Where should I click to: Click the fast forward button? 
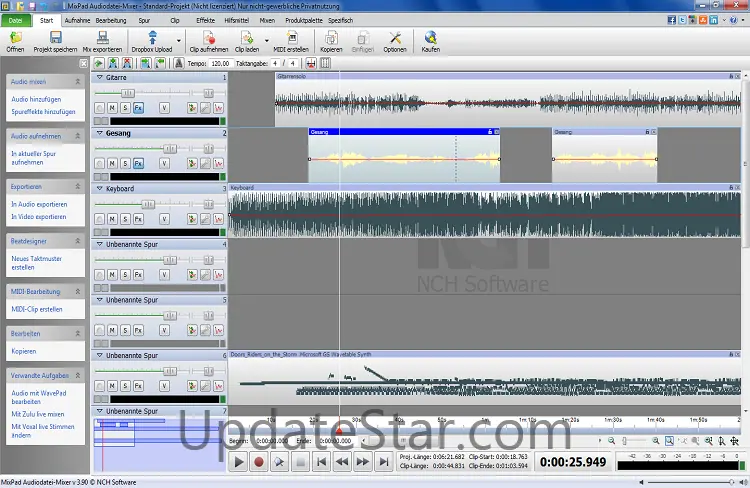363,462
